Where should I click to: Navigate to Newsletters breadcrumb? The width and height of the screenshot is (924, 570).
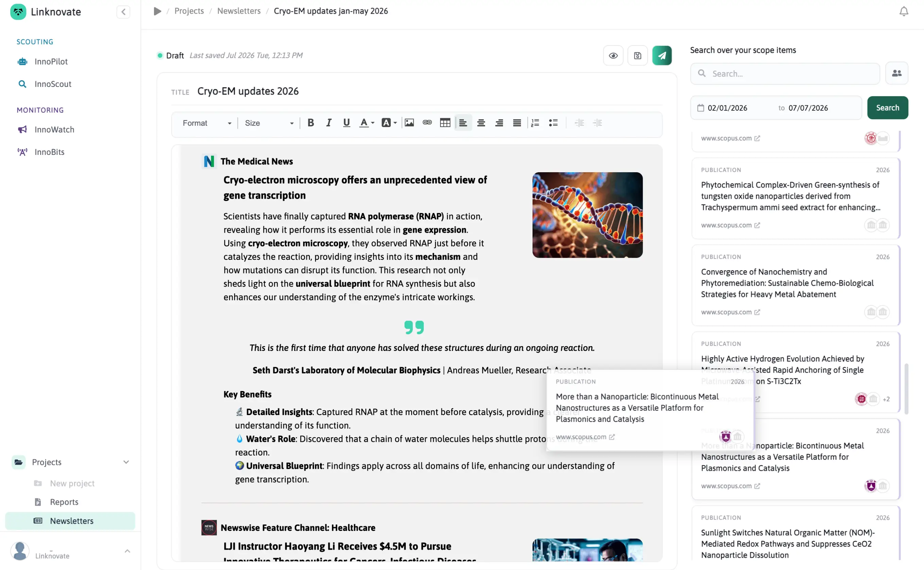(x=239, y=11)
